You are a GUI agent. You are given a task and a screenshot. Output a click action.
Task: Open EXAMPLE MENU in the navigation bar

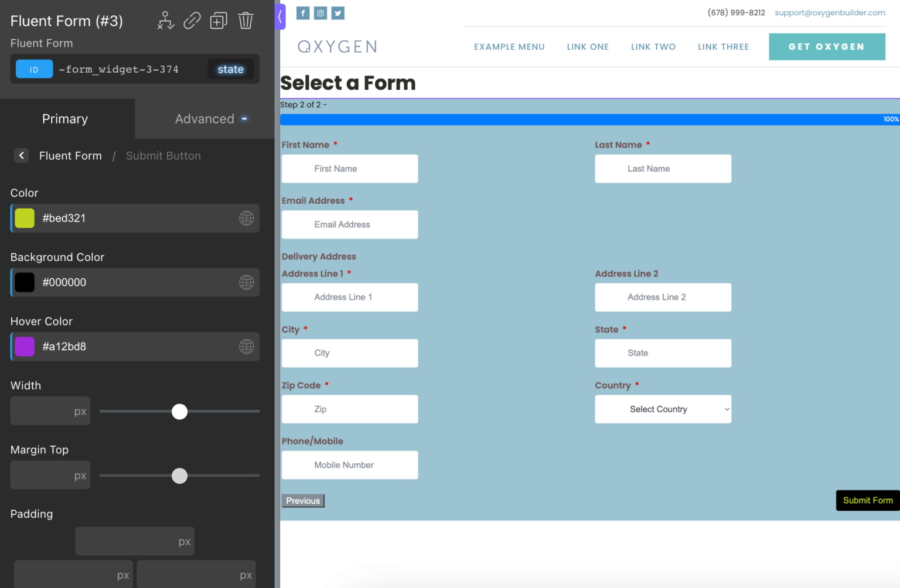click(509, 47)
